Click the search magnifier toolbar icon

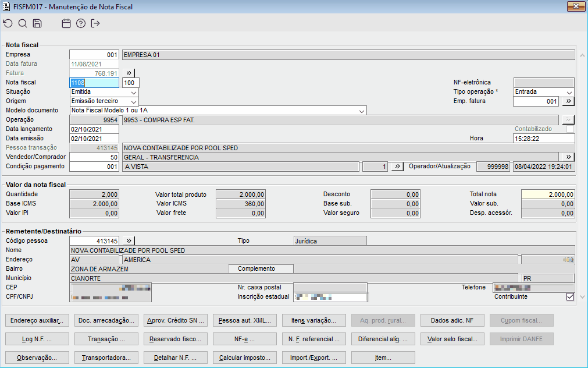pyautogui.click(x=23, y=23)
